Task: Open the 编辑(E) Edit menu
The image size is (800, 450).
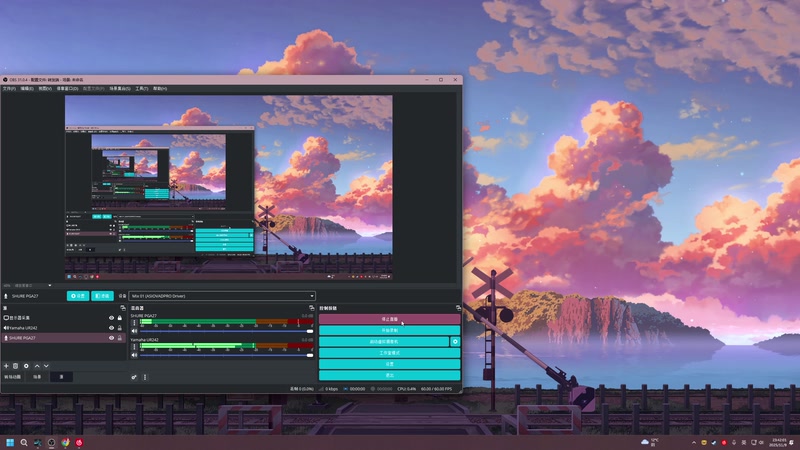Action: [x=27, y=89]
